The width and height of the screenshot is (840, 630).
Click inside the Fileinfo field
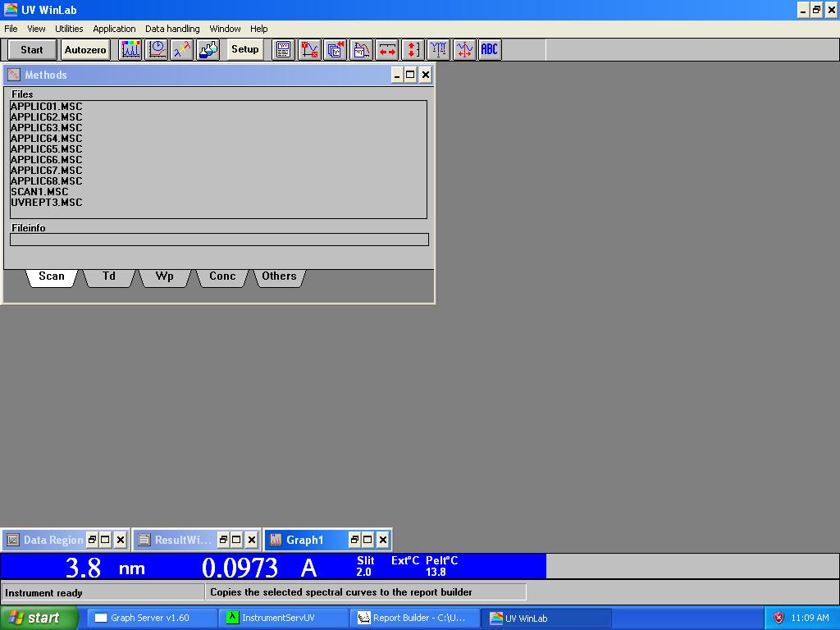(217, 240)
